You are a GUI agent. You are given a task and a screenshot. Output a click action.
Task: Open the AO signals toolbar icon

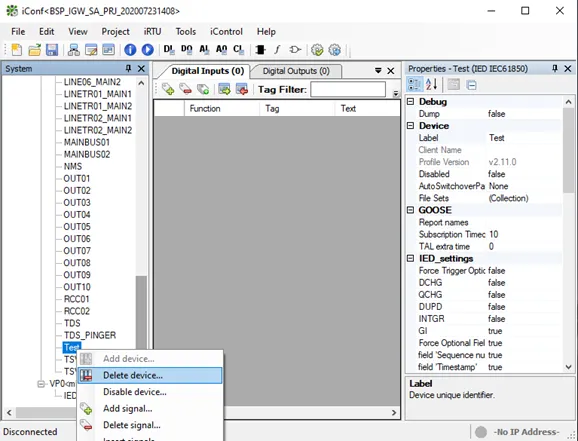click(x=221, y=50)
